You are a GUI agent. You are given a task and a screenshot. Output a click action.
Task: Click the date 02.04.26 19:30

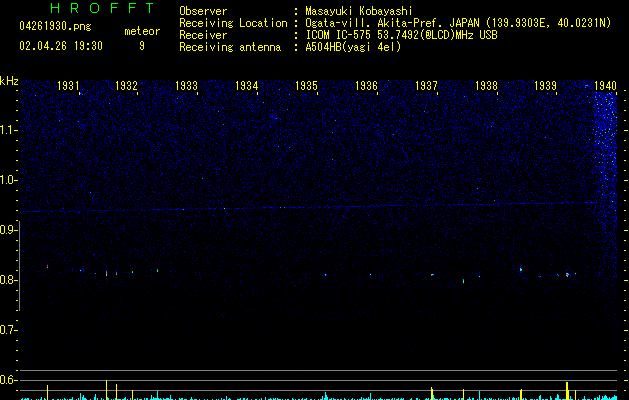(61, 46)
